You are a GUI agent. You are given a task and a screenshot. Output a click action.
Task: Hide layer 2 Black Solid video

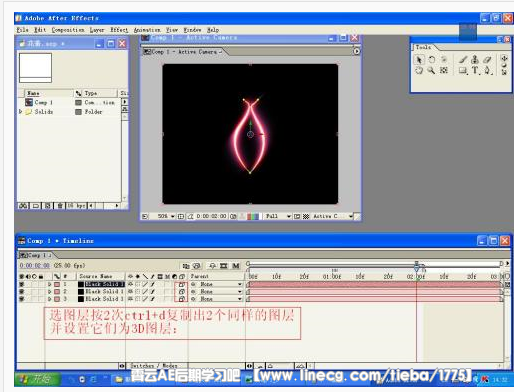[x=22, y=292]
